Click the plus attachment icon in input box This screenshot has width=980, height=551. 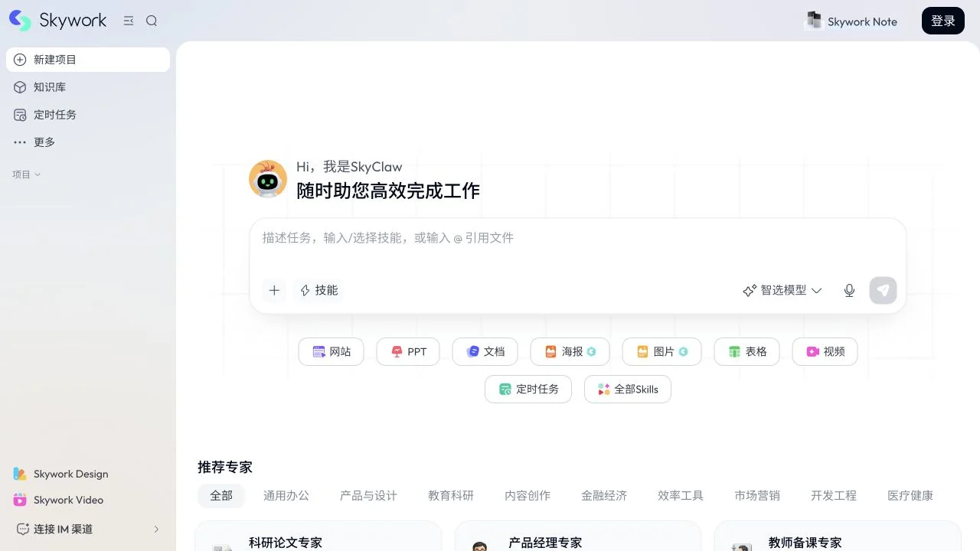(x=274, y=290)
